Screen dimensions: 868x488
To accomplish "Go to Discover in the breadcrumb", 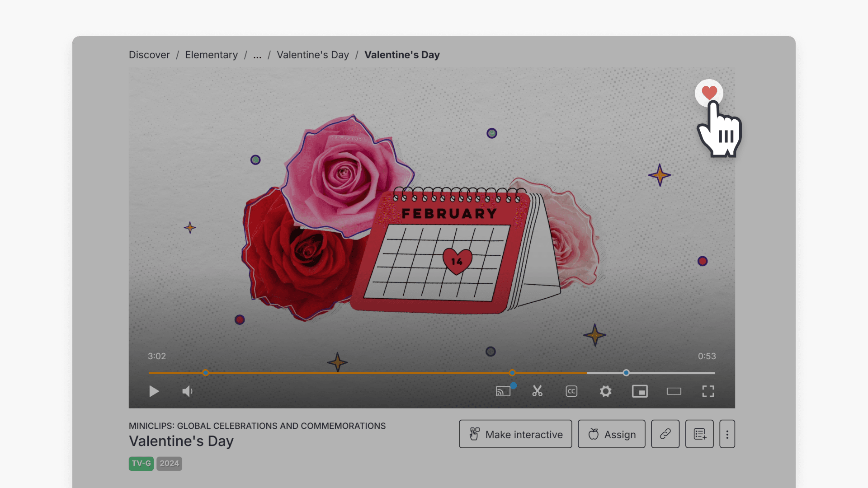I will 149,55.
